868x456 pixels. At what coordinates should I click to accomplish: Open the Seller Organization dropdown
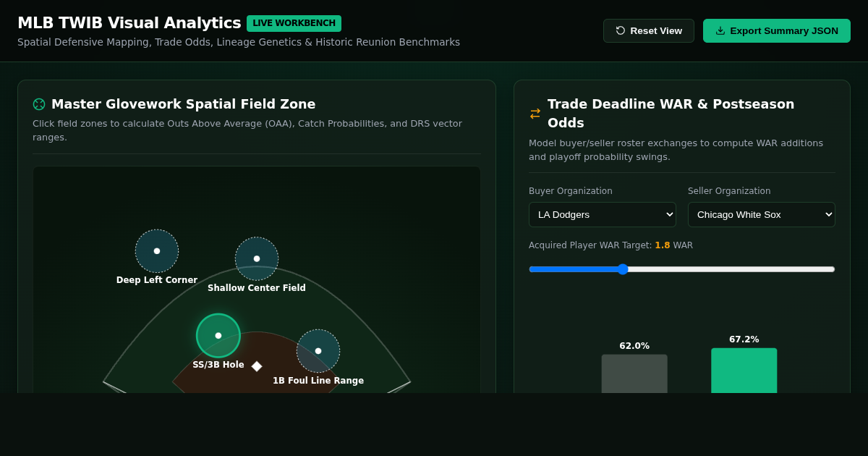click(x=762, y=214)
